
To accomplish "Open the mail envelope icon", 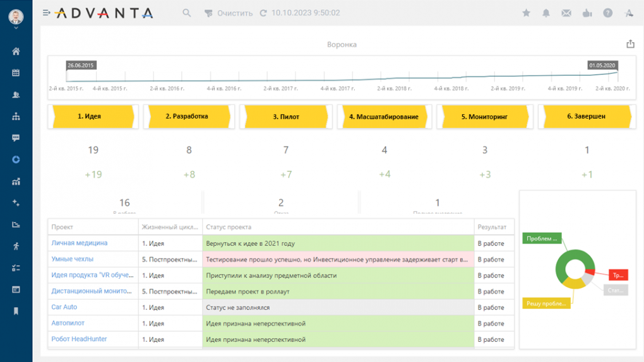I will tap(566, 13).
